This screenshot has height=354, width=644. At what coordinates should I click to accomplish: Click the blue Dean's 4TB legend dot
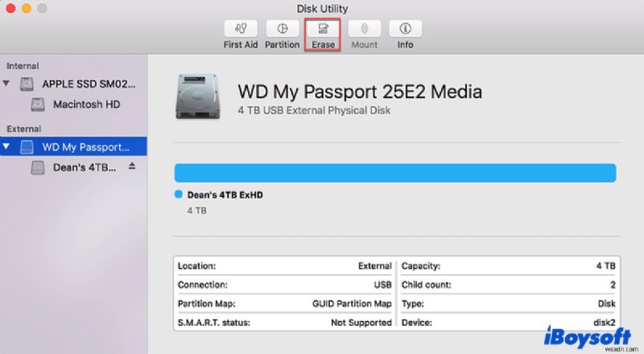178,194
